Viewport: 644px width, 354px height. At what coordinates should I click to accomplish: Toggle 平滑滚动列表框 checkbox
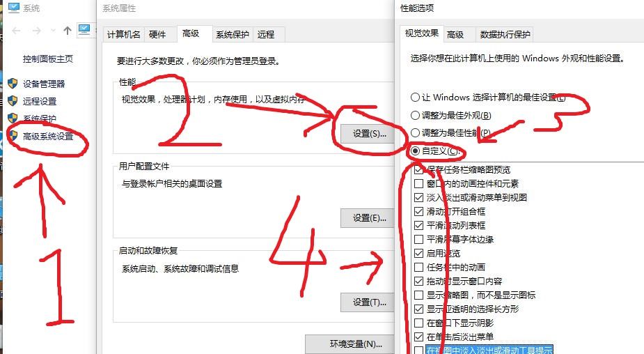click(418, 225)
